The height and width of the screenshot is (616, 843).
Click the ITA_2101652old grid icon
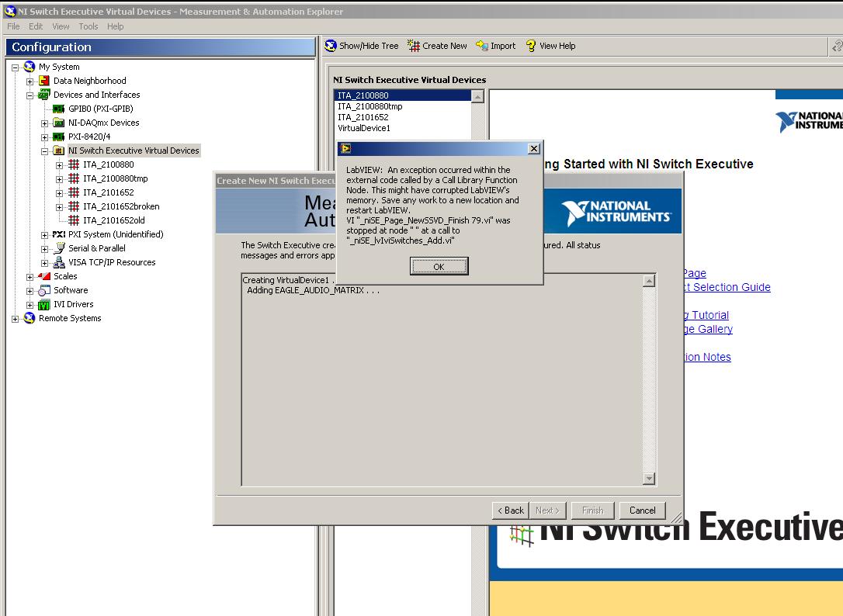[x=74, y=220]
